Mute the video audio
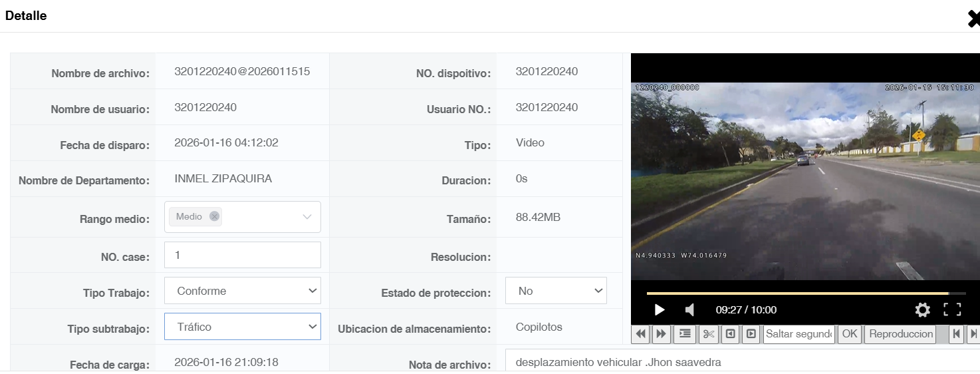Viewport: 980px width, 374px height. coord(690,309)
